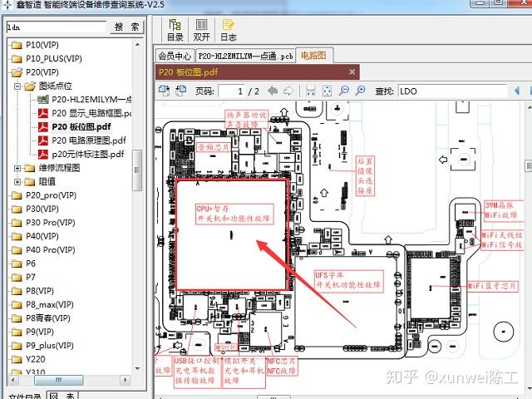
Task: Click the 查找 find text field containing LDO
Action: point(452,91)
